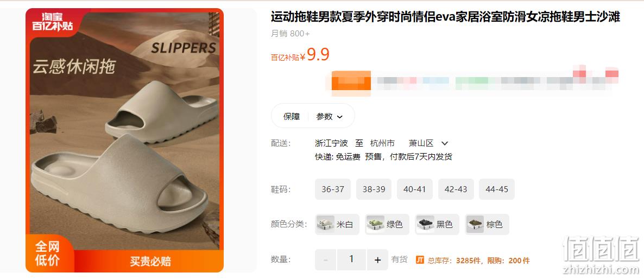Select shoe size 40-41
The width and height of the screenshot is (644, 279).
click(x=415, y=189)
